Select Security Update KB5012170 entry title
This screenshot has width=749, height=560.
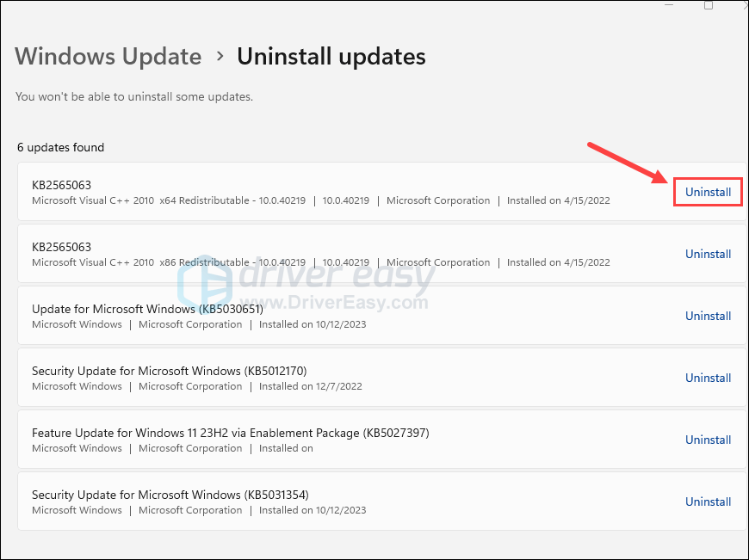[169, 371]
